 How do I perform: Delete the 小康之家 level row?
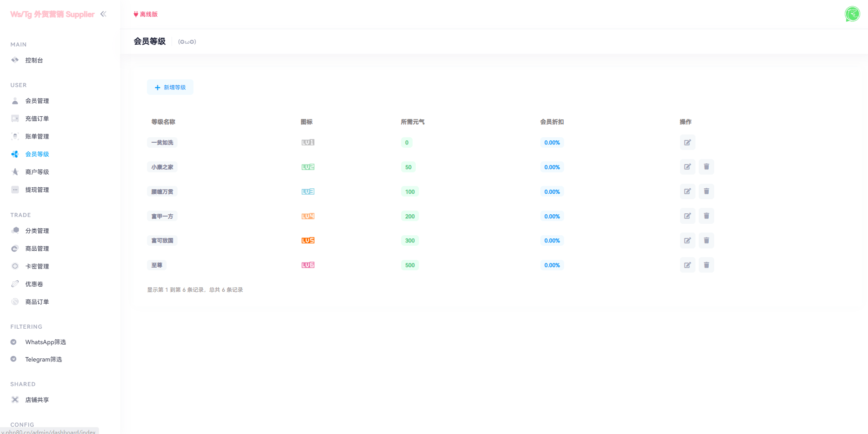coord(706,167)
